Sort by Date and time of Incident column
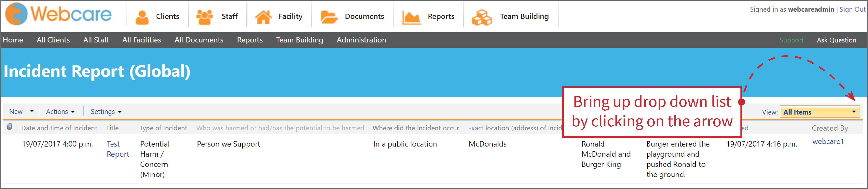Viewport: 868px width, 189px height. pos(59,128)
